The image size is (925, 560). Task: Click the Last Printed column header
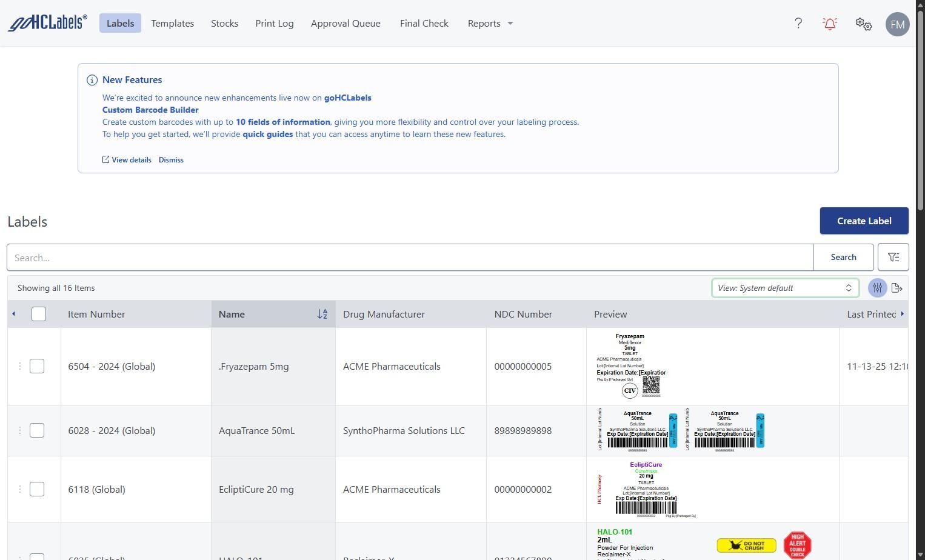tap(871, 314)
